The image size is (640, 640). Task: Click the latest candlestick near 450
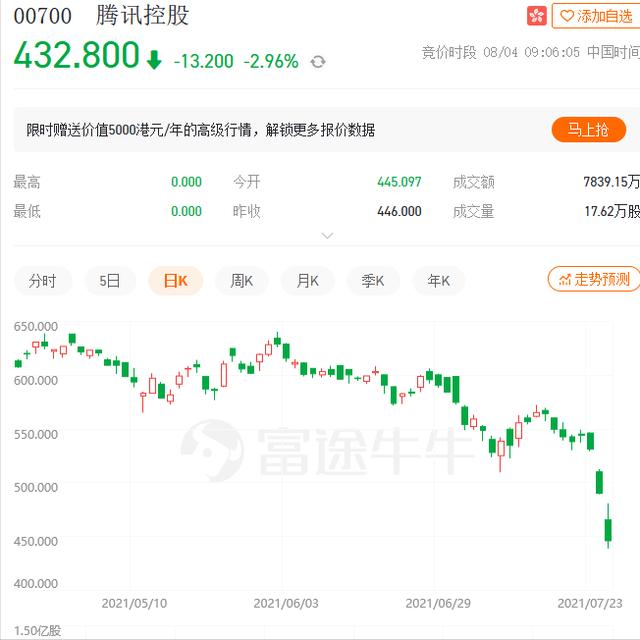(608, 528)
